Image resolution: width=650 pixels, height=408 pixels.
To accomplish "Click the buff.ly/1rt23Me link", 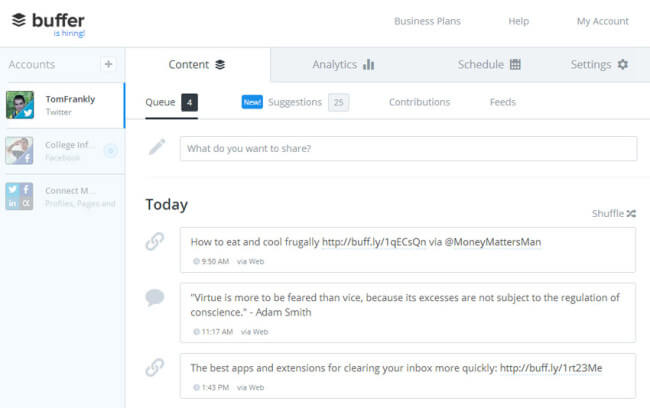I will click(551, 368).
